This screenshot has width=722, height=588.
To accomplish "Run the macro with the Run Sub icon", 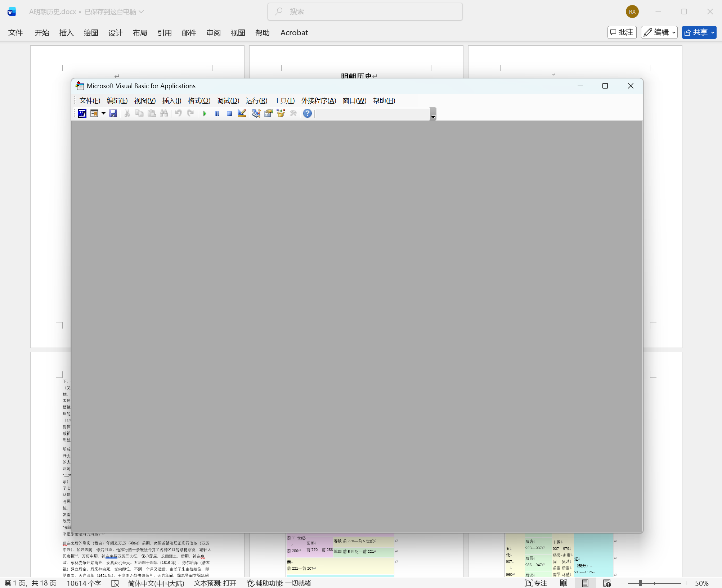I will click(x=205, y=113).
